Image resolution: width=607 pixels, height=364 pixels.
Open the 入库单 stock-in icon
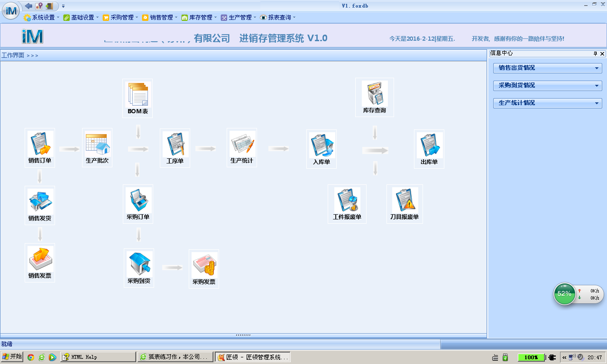tap(322, 146)
